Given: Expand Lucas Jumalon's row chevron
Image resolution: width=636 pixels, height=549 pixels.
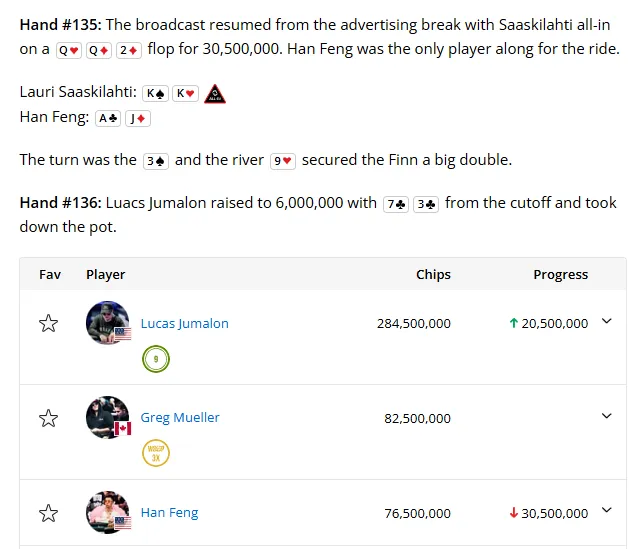Looking at the screenshot, I should [606, 321].
